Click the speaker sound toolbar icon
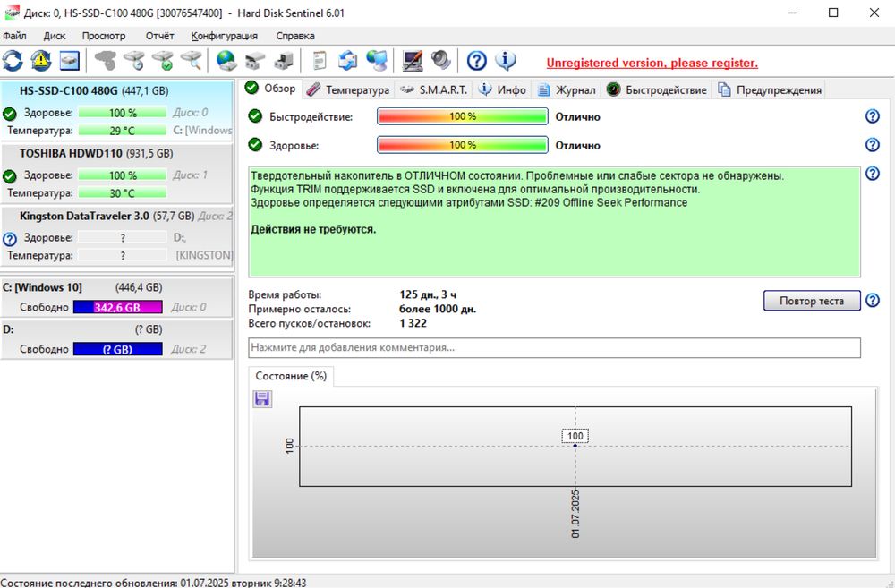895x588 pixels. tap(440, 61)
